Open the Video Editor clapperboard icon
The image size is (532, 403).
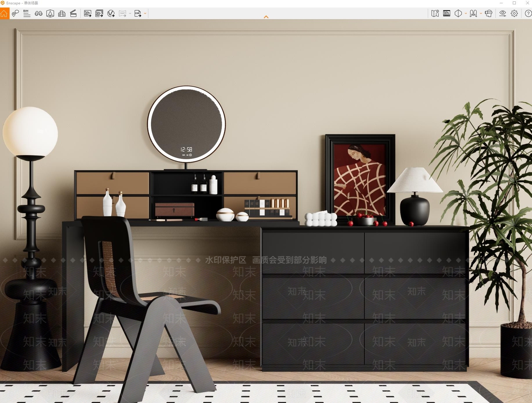(73, 13)
